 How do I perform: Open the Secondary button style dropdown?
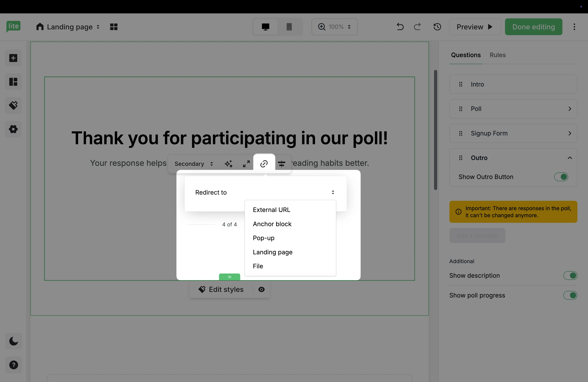pos(193,164)
